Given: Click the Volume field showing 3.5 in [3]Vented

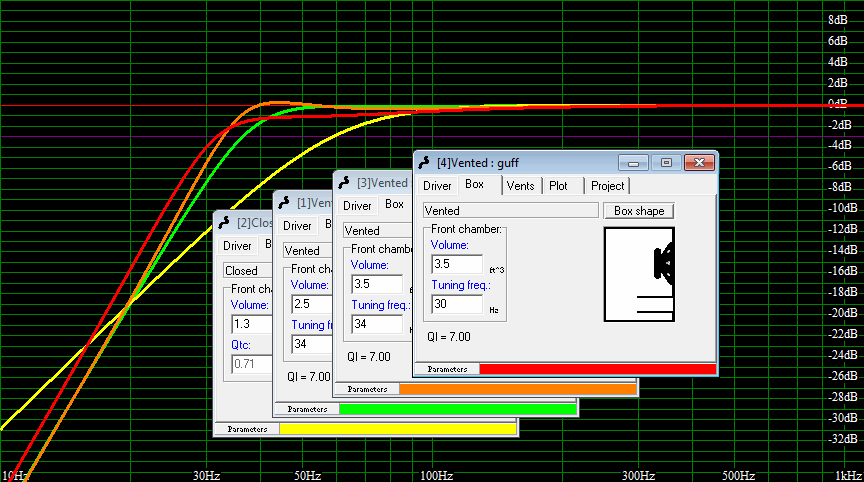Looking at the screenshot, I should point(377,284).
